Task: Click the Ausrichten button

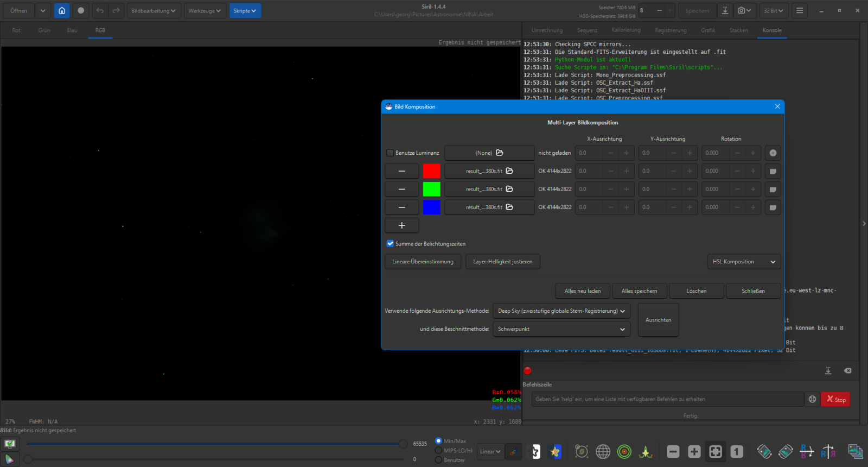Action: pos(659,320)
